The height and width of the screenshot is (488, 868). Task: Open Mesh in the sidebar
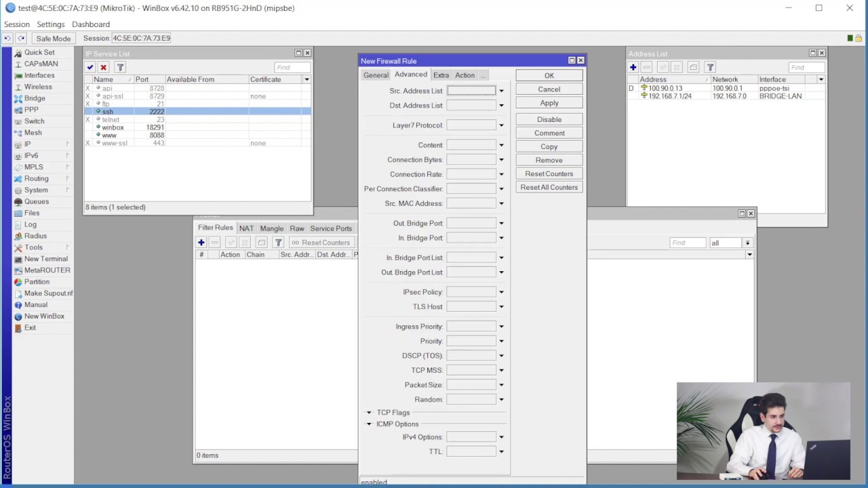pyautogui.click(x=33, y=133)
